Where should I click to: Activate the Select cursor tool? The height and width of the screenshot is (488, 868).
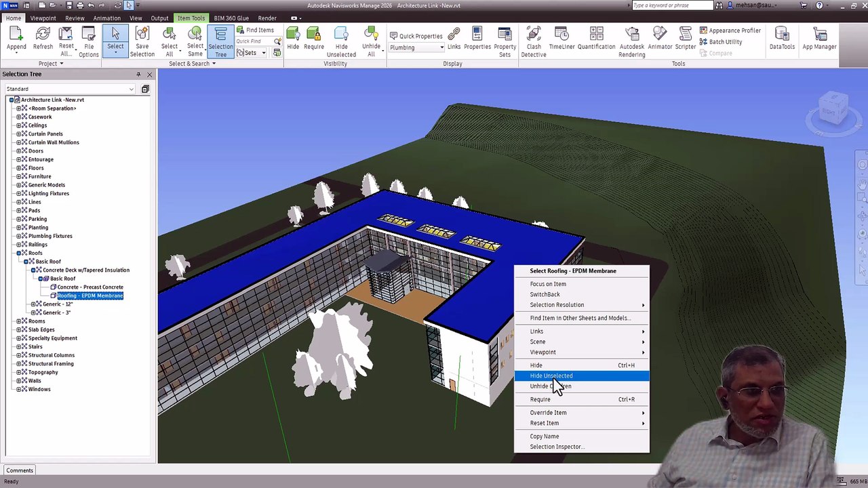[x=115, y=40]
